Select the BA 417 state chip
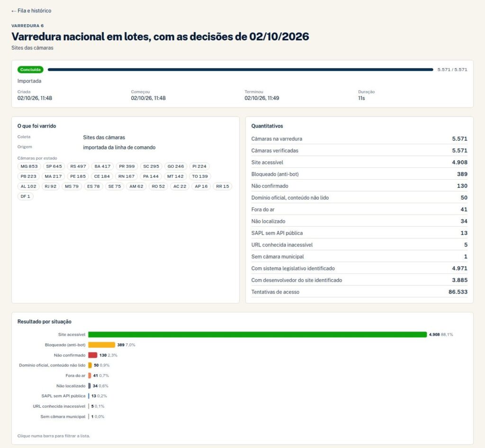The width and height of the screenshot is (485, 448). [x=102, y=166]
